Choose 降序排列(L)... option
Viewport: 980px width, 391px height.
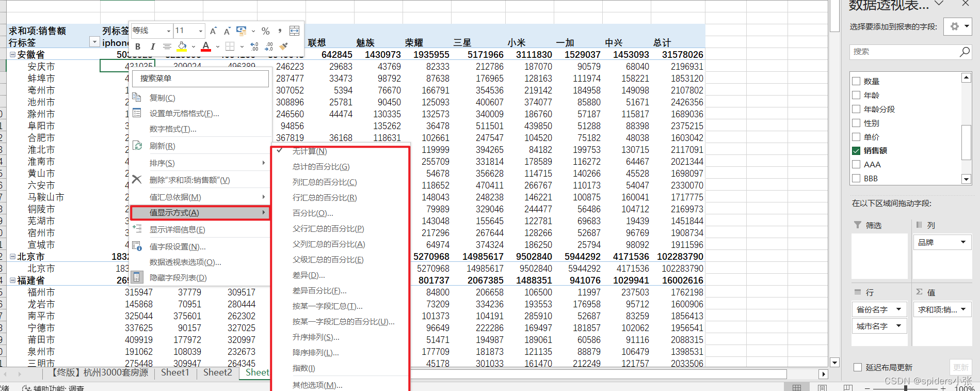[x=316, y=352]
